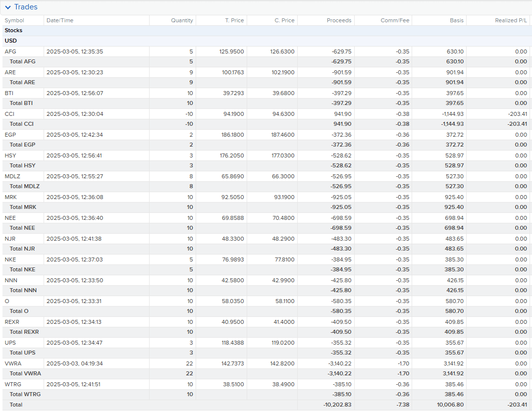This screenshot has height=412, width=532.
Task: Click HSY closing price 177.0300
Action: click(283, 155)
